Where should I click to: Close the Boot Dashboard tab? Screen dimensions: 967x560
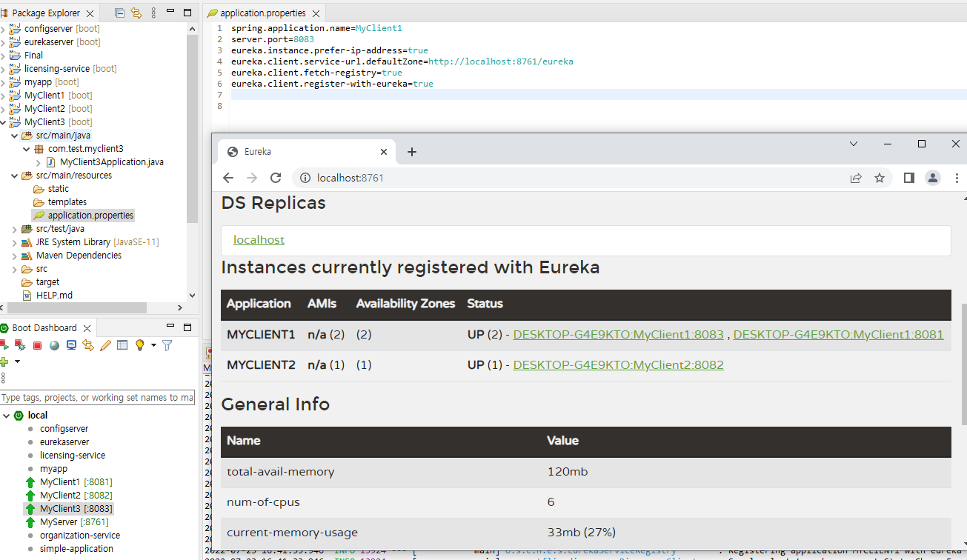click(87, 328)
